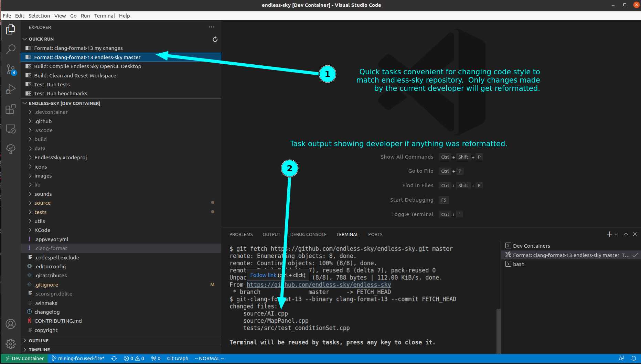Click the feedback icon in status bar

(x=621, y=358)
